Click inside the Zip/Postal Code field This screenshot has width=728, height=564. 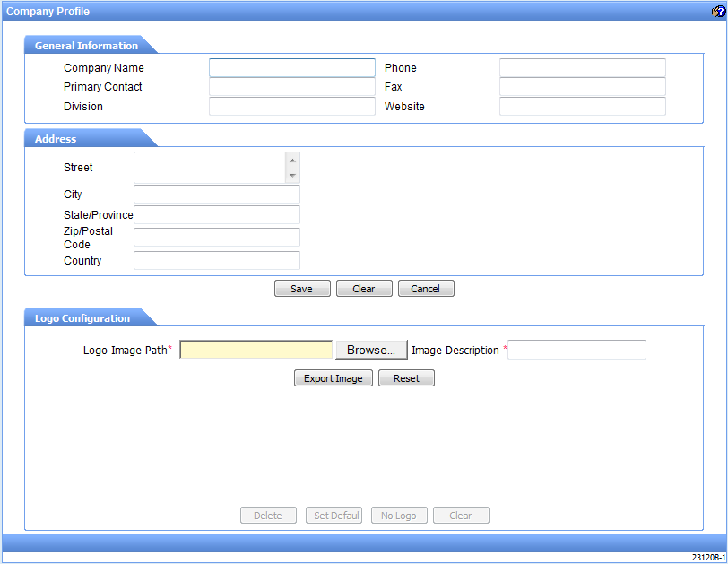(x=215, y=237)
